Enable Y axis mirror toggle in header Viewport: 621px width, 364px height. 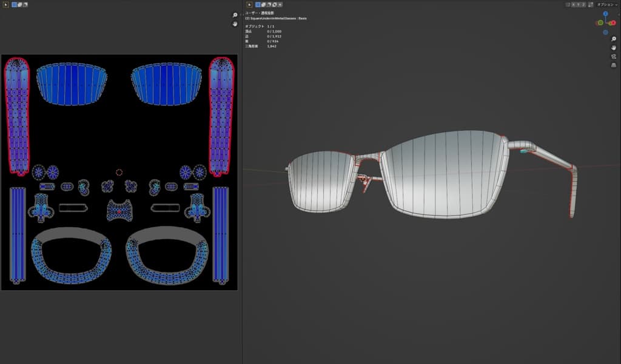point(579,4)
